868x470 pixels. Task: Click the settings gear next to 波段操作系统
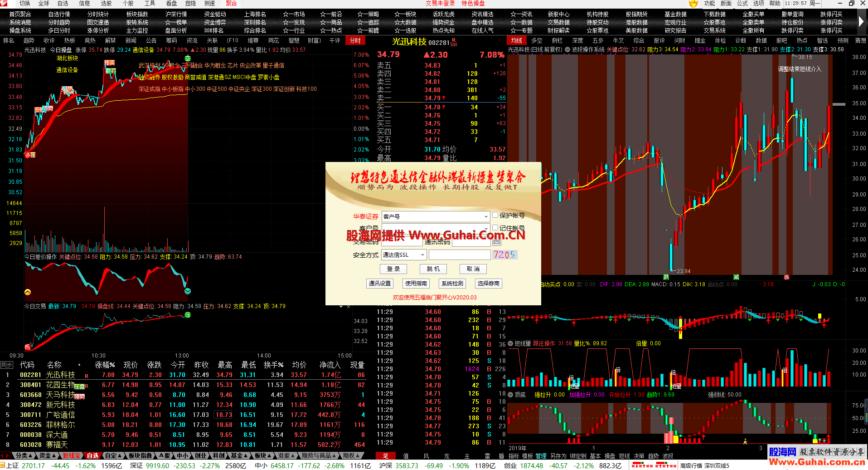click(567, 50)
